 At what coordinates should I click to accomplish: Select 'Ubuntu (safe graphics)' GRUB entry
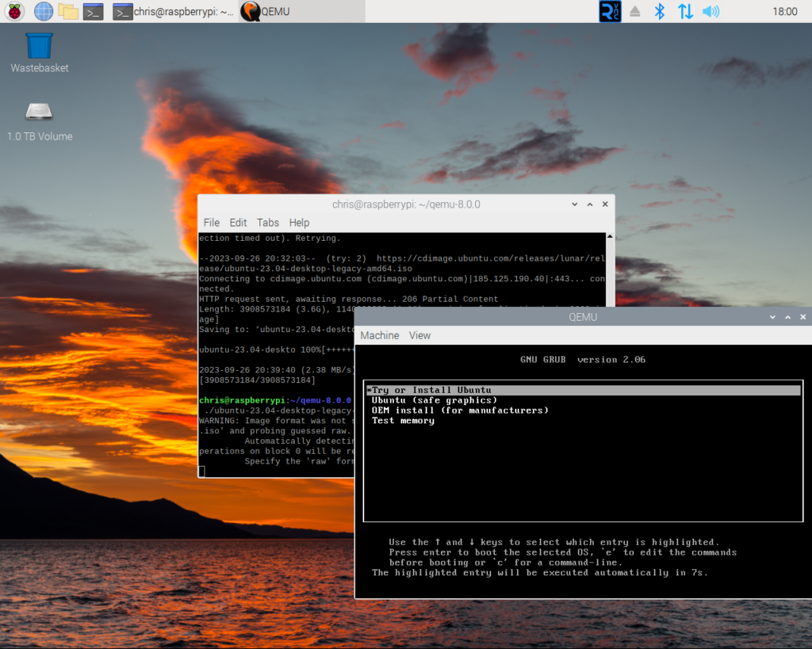click(434, 401)
